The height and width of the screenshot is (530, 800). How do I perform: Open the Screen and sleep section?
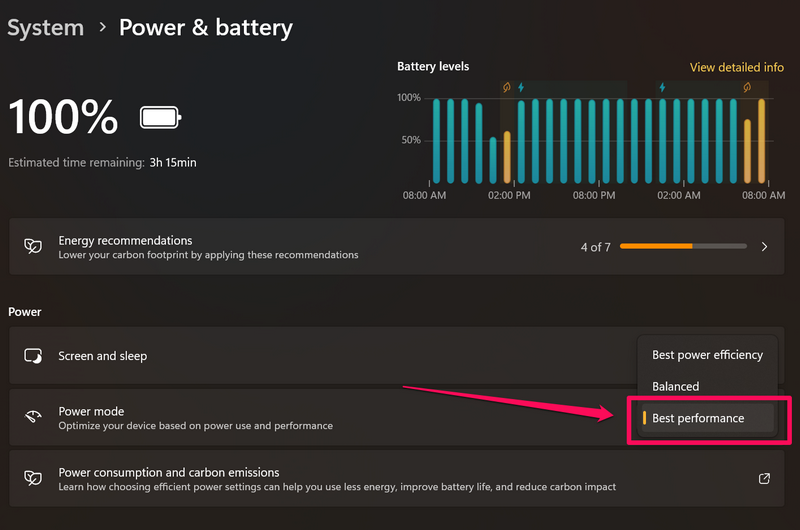pos(103,356)
